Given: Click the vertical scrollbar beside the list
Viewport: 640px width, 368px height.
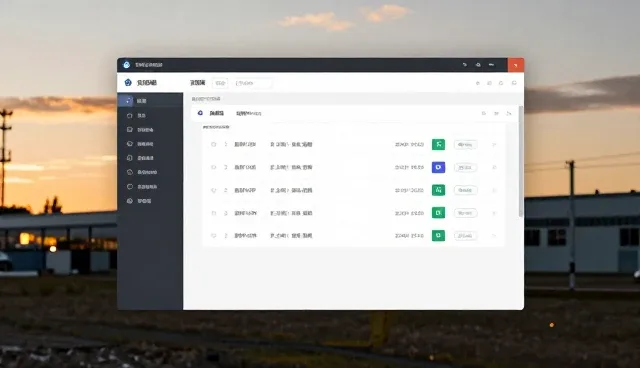Looking at the screenshot, I should tap(521, 161).
